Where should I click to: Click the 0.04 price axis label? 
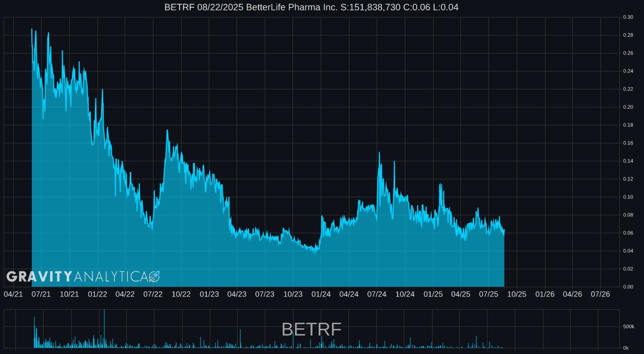pyautogui.click(x=628, y=251)
